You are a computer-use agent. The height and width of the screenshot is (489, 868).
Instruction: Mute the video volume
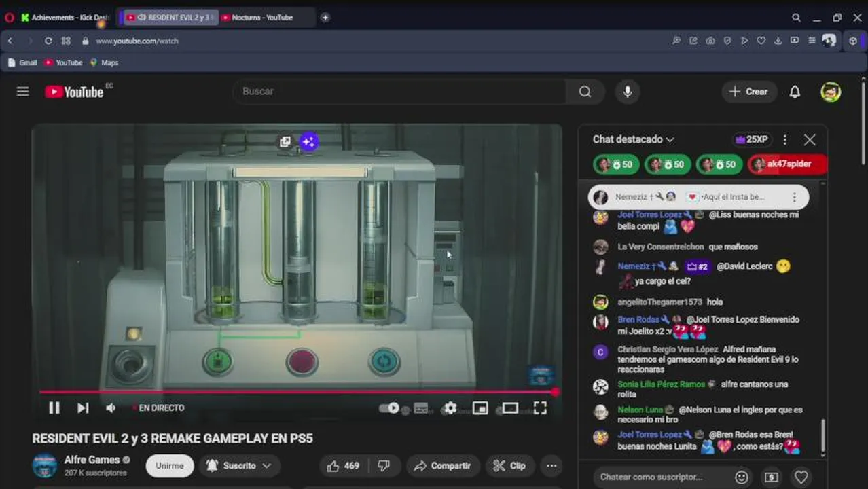[x=111, y=408]
